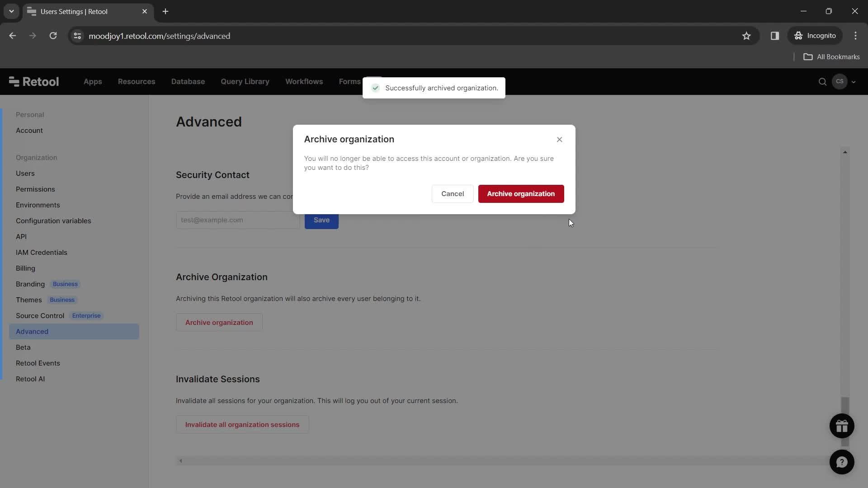Go forward with the browser forward arrow
The height and width of the screenshot is (488, 868).
(x=33, y=36)
